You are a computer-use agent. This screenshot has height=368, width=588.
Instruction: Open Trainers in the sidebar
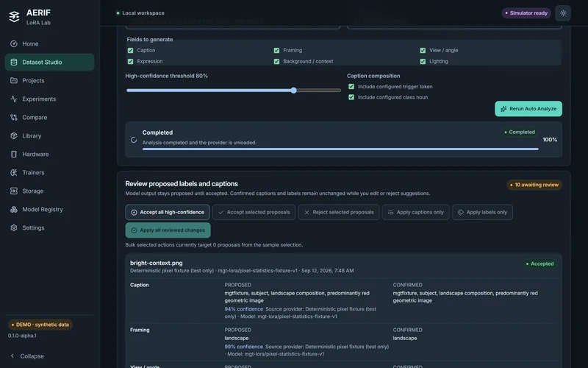(x=49, y=173)
